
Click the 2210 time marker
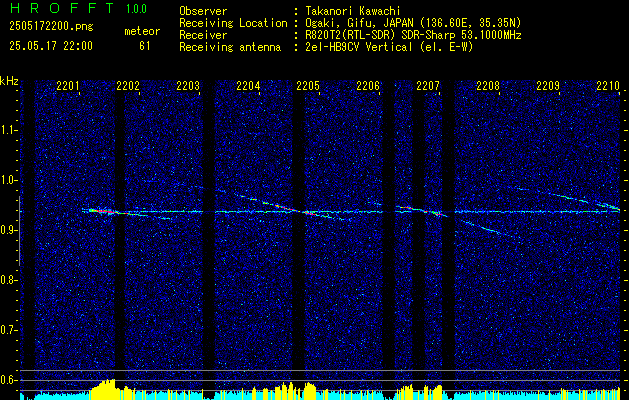tap(608, 86)
